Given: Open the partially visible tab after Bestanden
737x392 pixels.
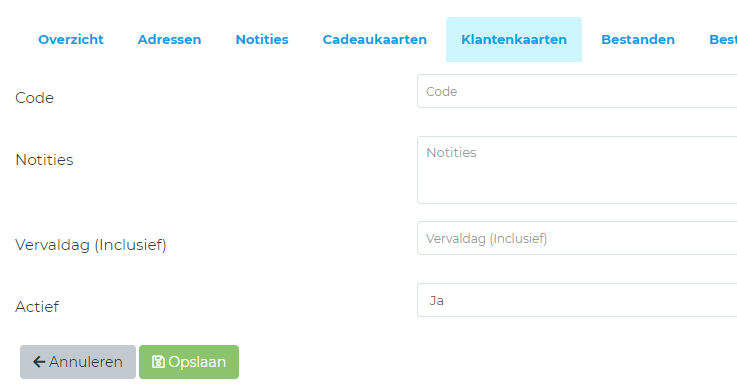Looking at the screenshot, I should (722, 39).
